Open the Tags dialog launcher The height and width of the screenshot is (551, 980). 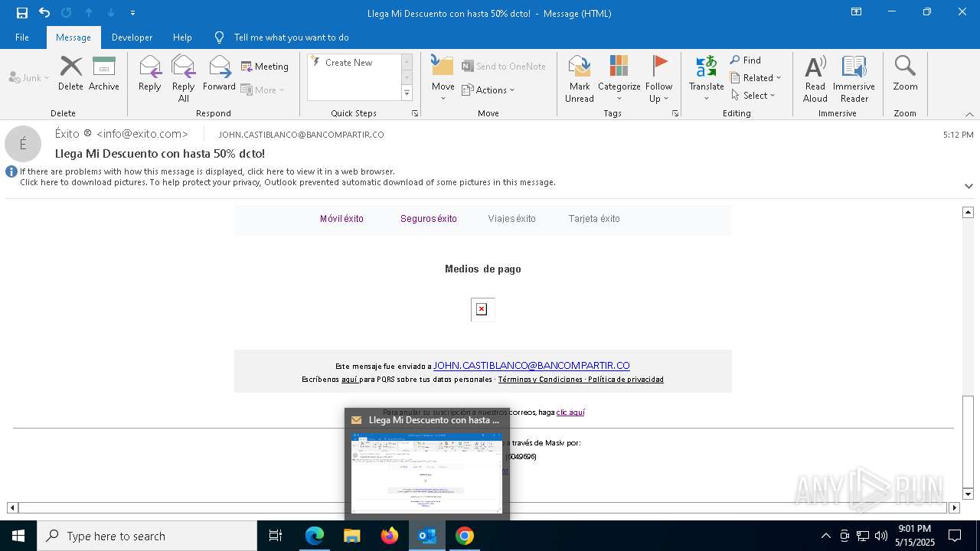tap(675, 113)
